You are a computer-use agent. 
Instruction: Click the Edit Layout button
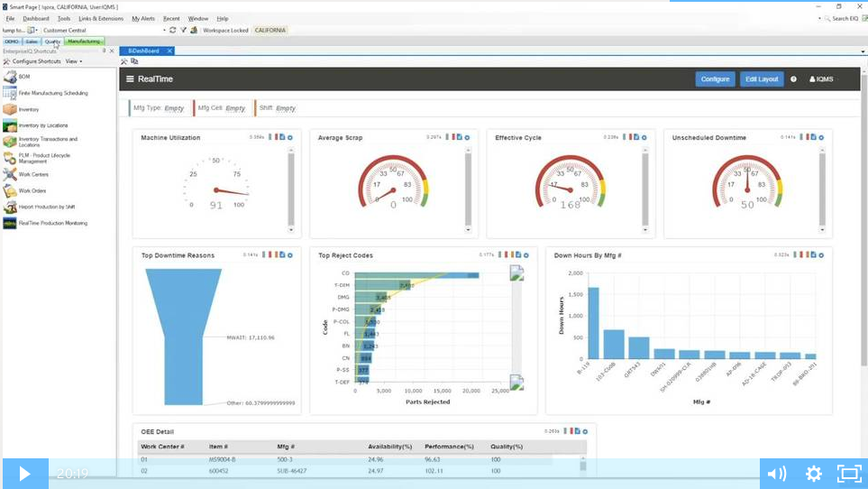[x=762, y=79]
